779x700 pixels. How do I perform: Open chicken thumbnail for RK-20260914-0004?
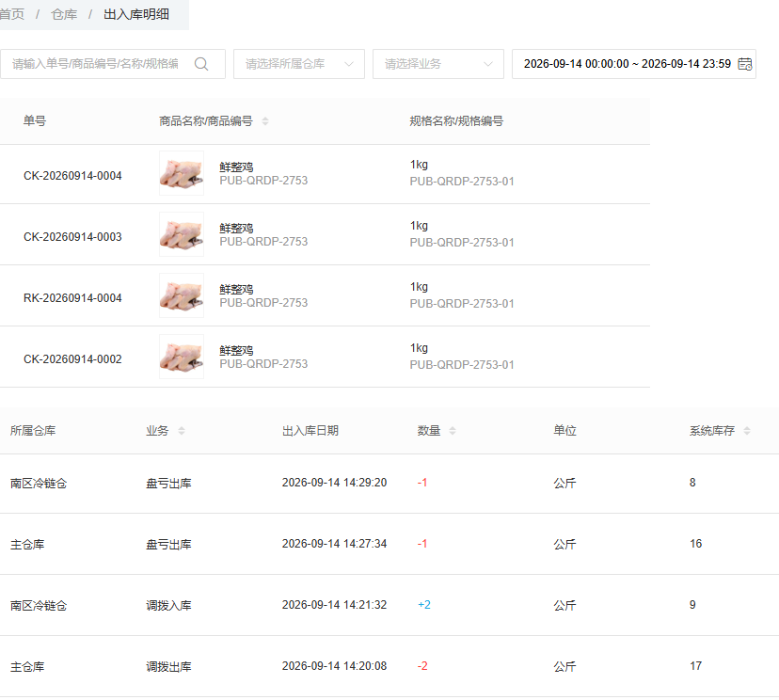tap(182, 295)
